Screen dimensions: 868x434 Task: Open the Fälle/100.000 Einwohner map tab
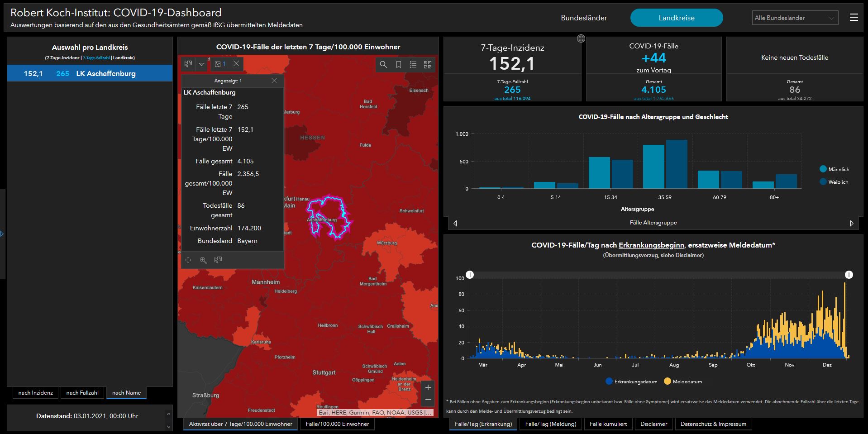(337, 424)
